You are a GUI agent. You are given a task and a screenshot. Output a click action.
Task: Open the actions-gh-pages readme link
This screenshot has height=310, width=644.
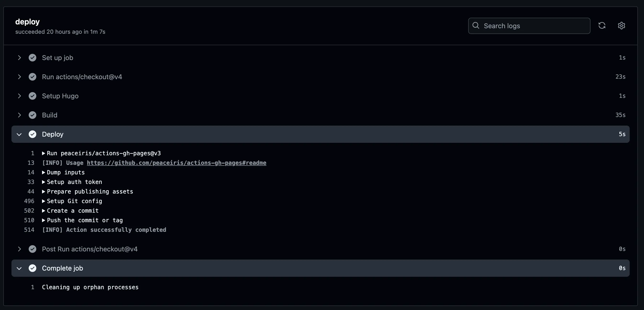tap(176, 163)
